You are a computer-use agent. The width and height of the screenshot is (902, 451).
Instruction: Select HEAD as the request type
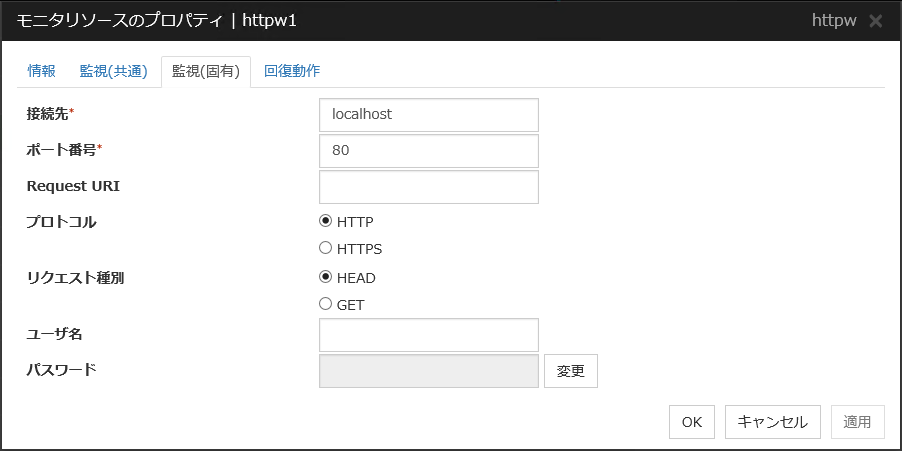point(325,278)
